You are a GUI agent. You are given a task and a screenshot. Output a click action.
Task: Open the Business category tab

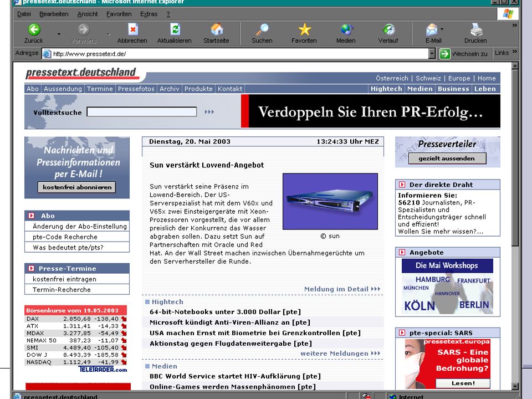[x=453, y=89]
